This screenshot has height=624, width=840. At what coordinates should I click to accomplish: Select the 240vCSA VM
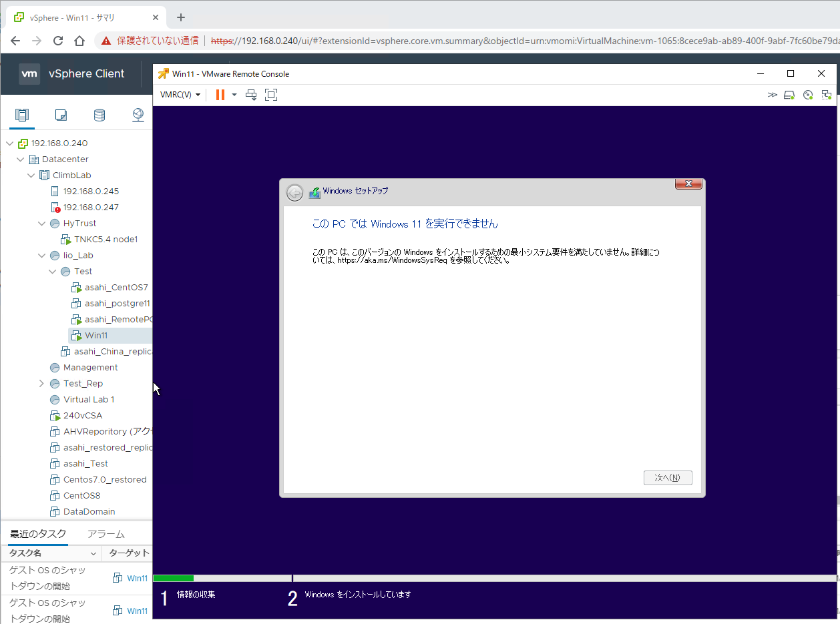[x=83, y=415]
